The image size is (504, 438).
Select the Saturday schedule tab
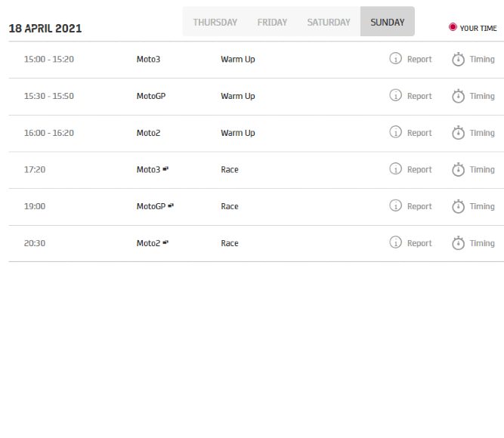[x=328, y=23]
